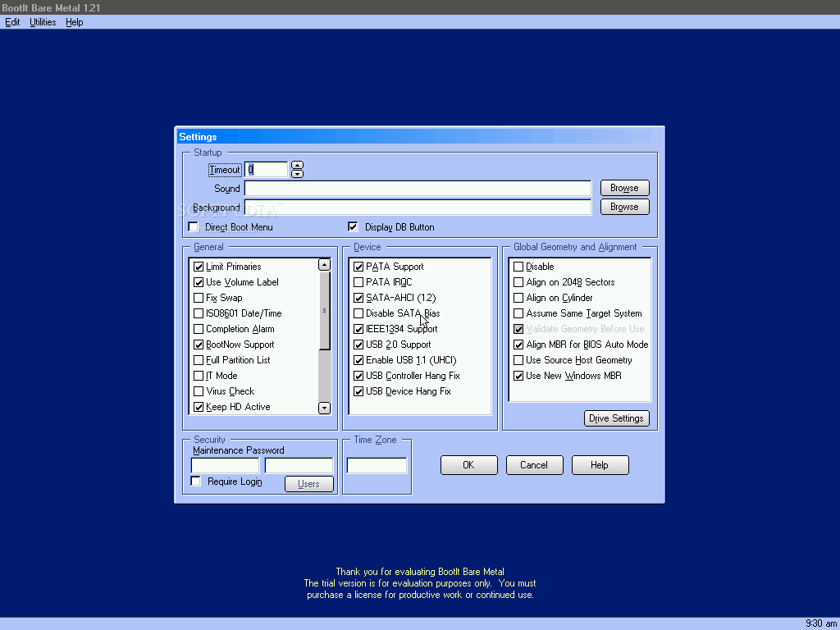Viewport: 840px width, 630px height.
Task: Enable PATA IRQC checkbox
Action: 359,282
